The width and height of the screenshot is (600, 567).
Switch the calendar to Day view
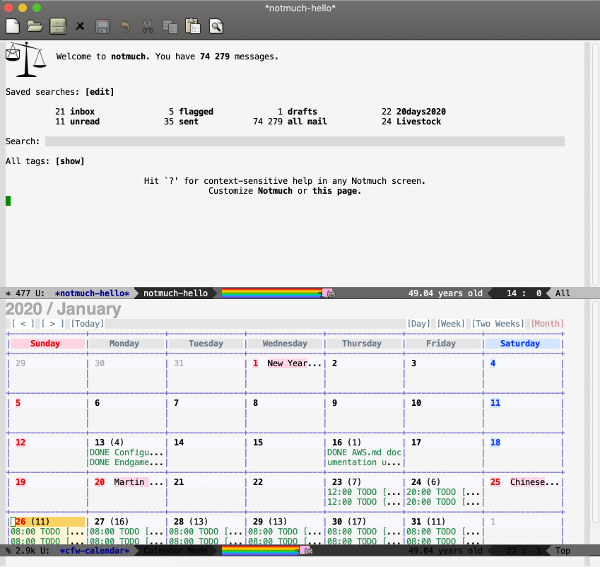tap(420, 324)
